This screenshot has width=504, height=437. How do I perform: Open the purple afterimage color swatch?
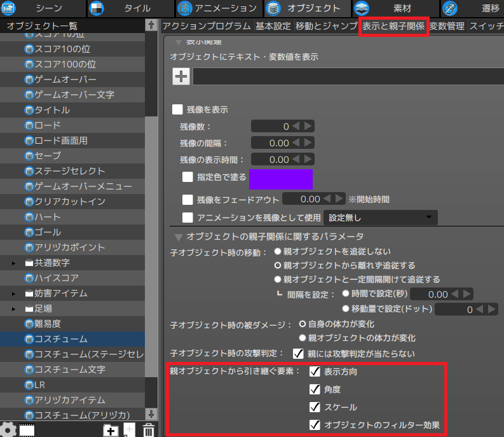281,179
